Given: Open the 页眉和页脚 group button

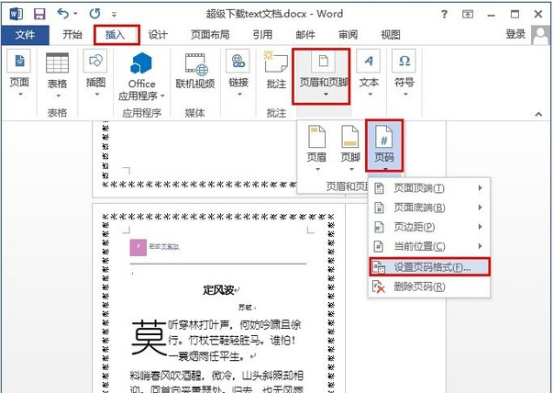Looking at the screenshot, I should 322,76.
